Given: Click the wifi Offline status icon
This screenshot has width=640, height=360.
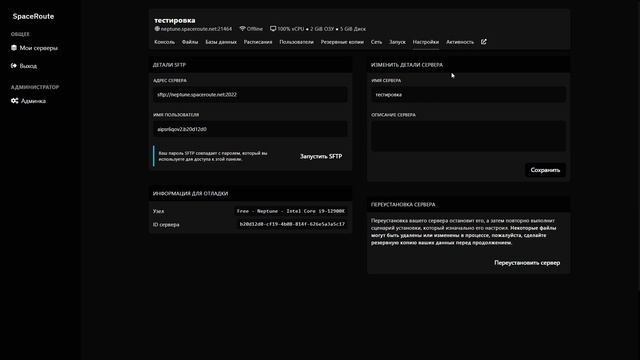Looking at the screenshot, I should 242,29.
